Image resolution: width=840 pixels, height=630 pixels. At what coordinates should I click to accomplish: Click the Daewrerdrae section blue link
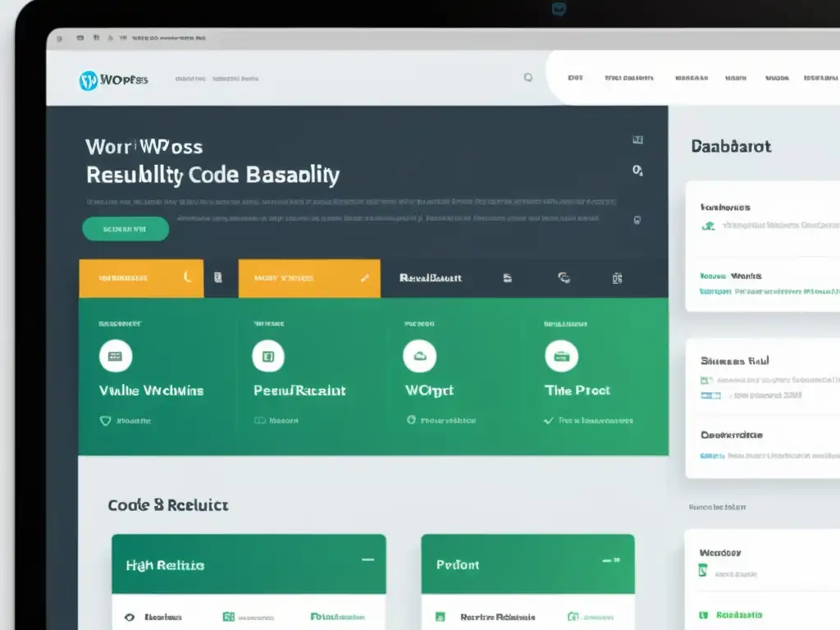point(712,456)
